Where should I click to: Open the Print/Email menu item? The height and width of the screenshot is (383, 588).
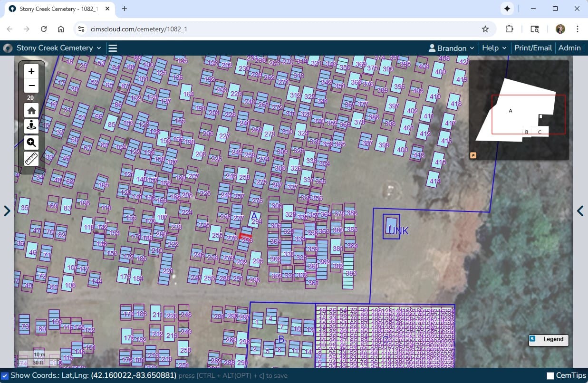pyautogui.click(x=533, y=48)
